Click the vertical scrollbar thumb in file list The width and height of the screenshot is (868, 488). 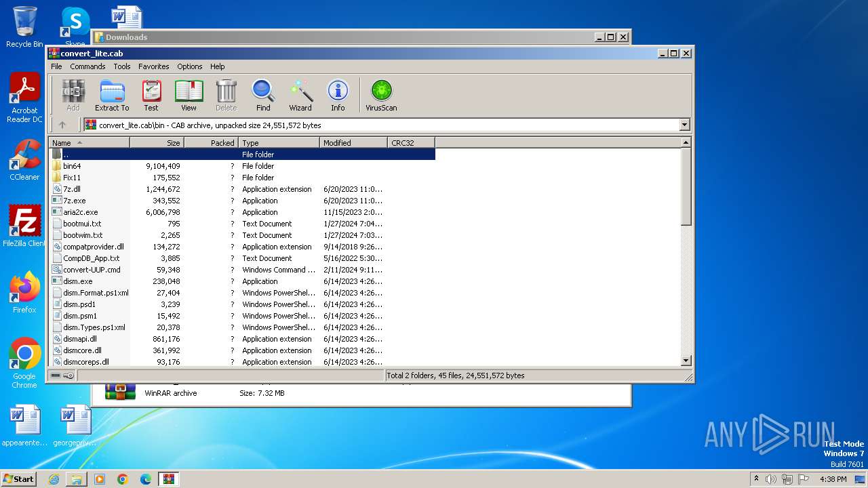(x=686, y=186)
